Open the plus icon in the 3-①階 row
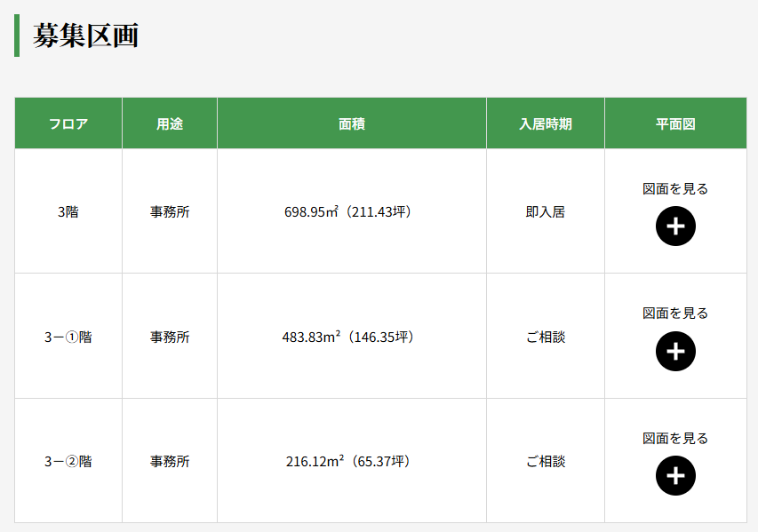The height and width of the screenshot is (532, 758). 675,351
